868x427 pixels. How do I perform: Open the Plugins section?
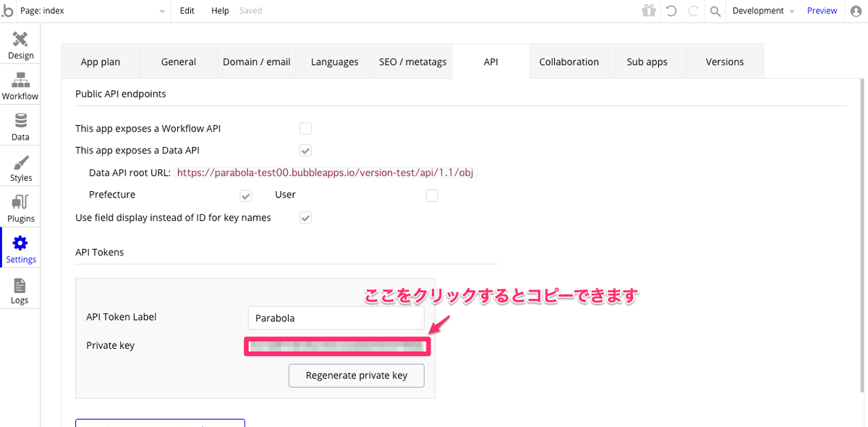point(20,208)
